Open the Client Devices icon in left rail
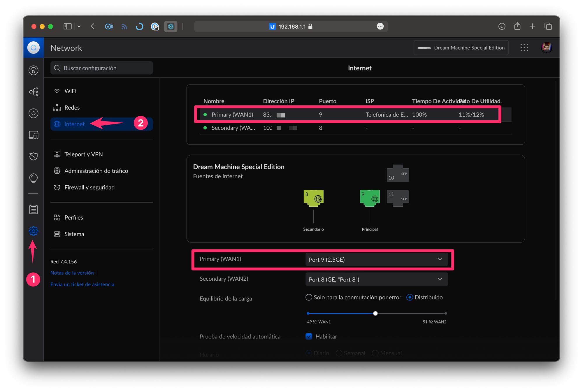583x392 pixels. click(x=34, y=135)
